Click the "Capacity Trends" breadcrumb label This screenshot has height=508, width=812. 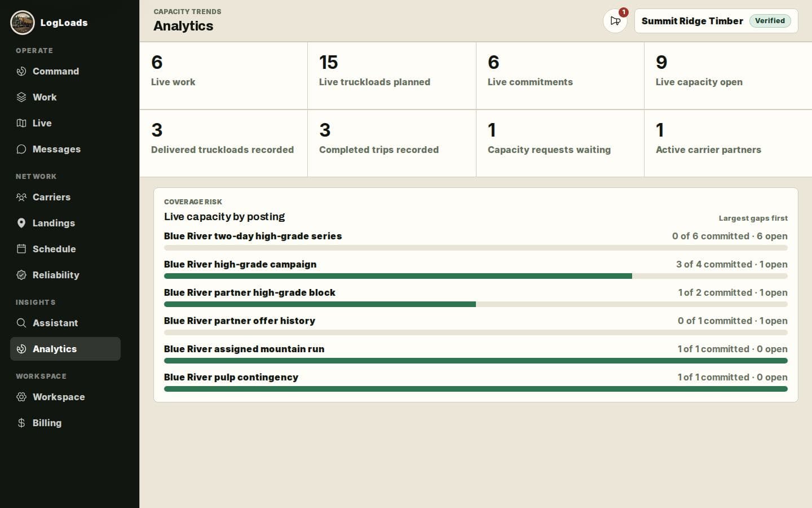(187, 11)
